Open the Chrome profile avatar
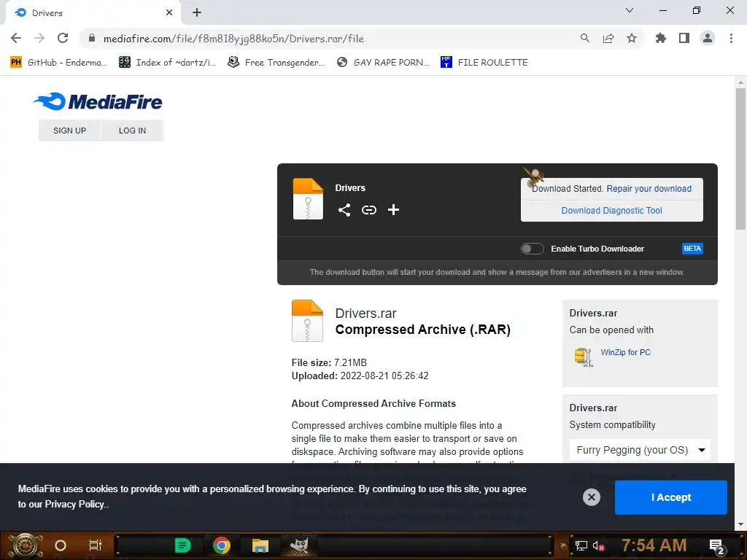 tap(708, 38)
